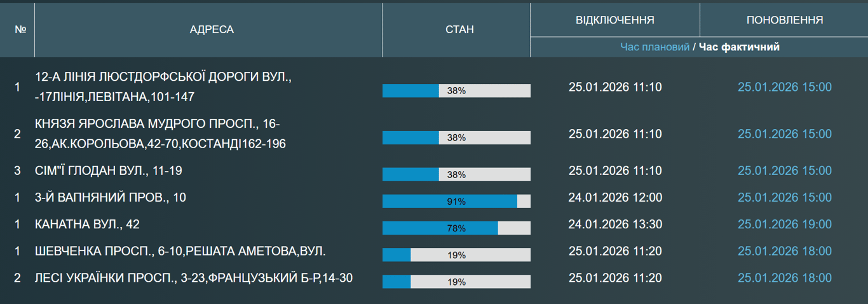Click the 78% progress bar for Канатна
Image resolution: width=868 pixels, height=304 pixels.
click(x=456, y=228)
